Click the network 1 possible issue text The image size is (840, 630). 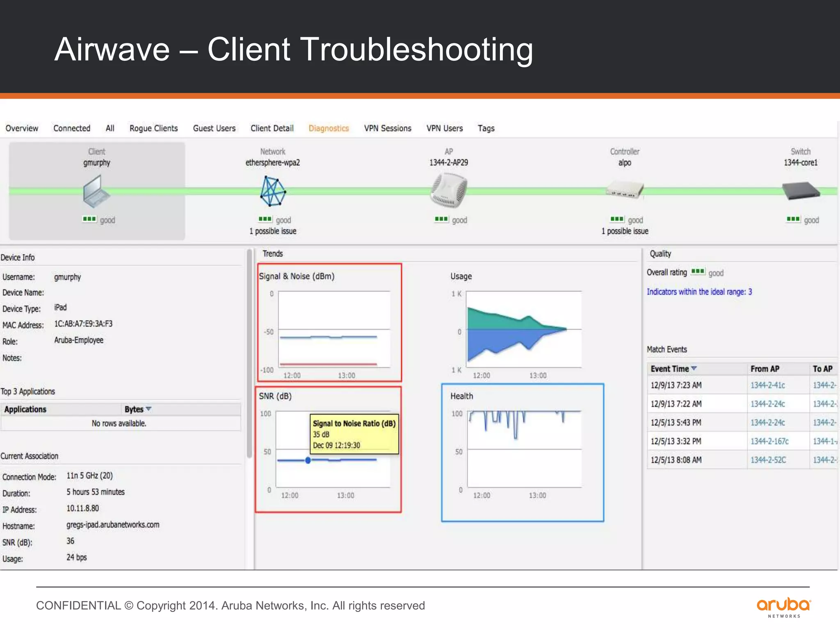point(273,231)
